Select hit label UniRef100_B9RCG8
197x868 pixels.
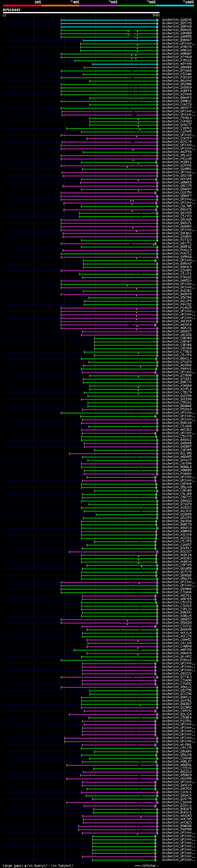(177, 423)
